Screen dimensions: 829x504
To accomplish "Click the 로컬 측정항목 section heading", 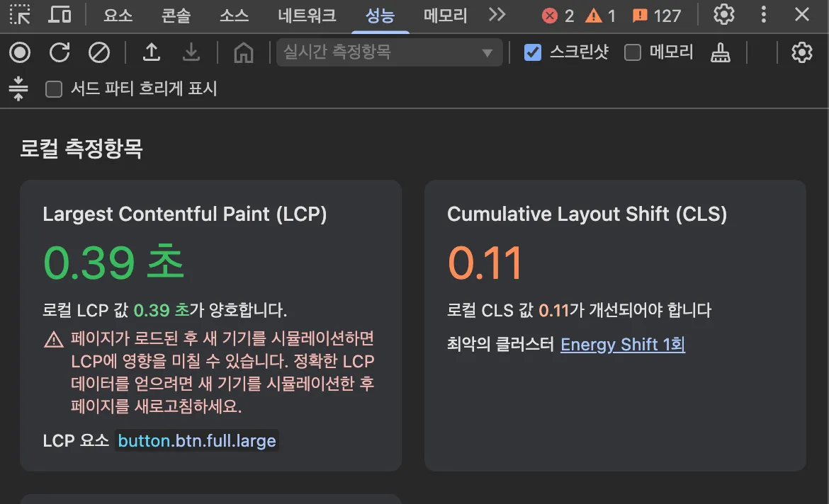I will 81,149.
